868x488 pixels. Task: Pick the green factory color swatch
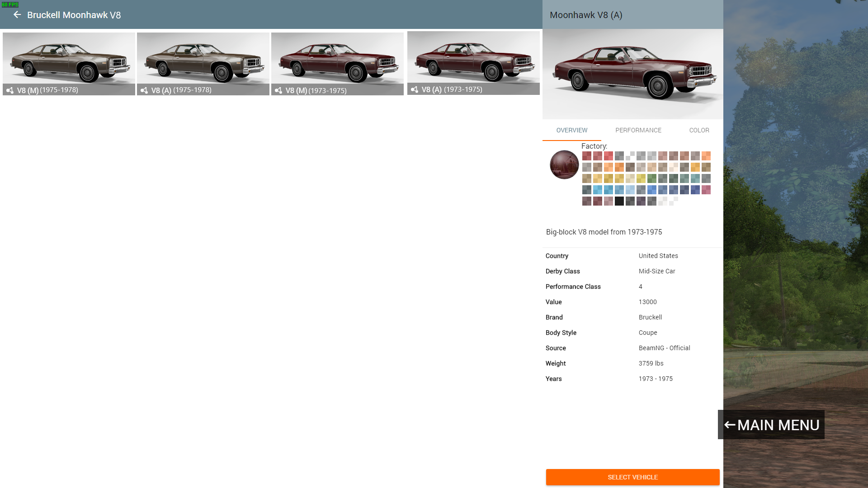652,178
